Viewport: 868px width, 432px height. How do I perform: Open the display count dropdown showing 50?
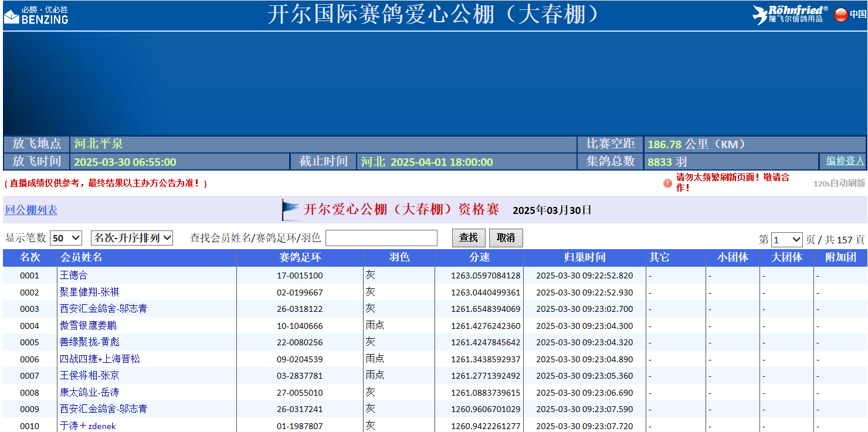66,238
